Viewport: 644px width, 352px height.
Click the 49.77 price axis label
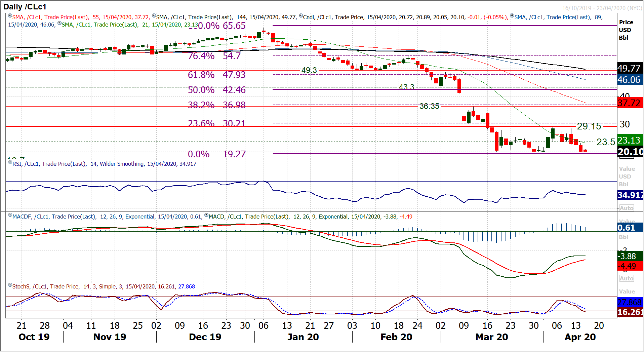630,68
